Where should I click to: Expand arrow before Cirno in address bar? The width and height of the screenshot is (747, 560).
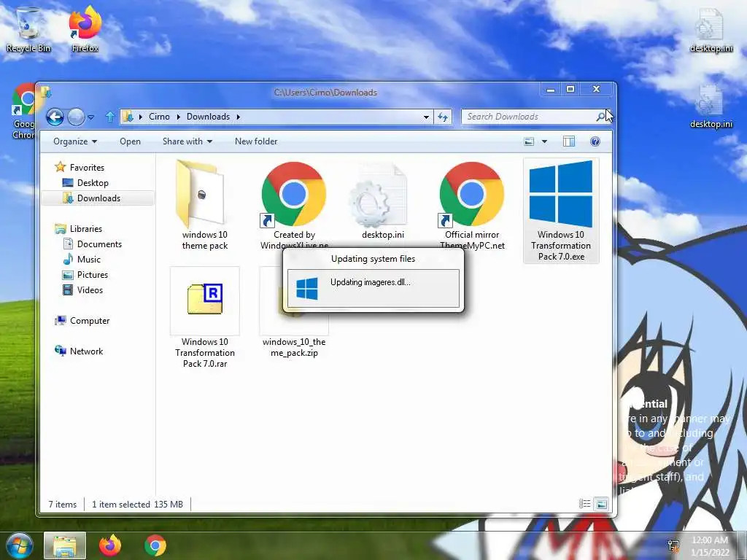point(141,117)
